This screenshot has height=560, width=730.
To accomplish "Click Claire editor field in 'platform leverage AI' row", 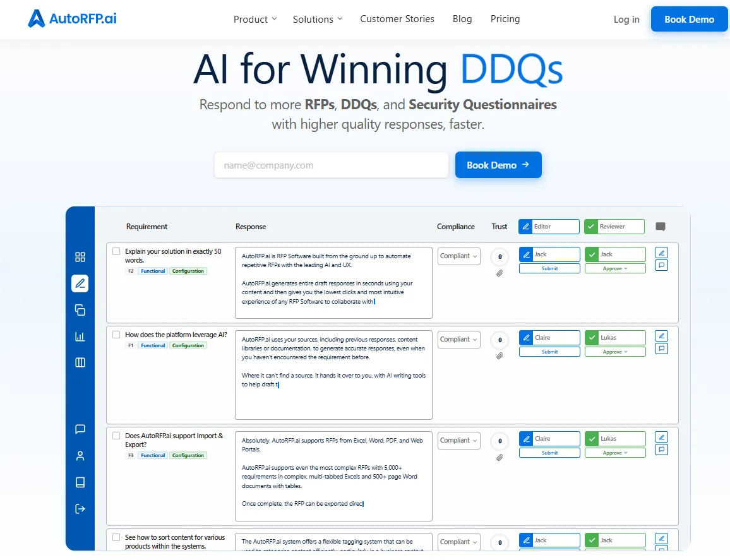I will pyautogui.click(x=549, y=338).
